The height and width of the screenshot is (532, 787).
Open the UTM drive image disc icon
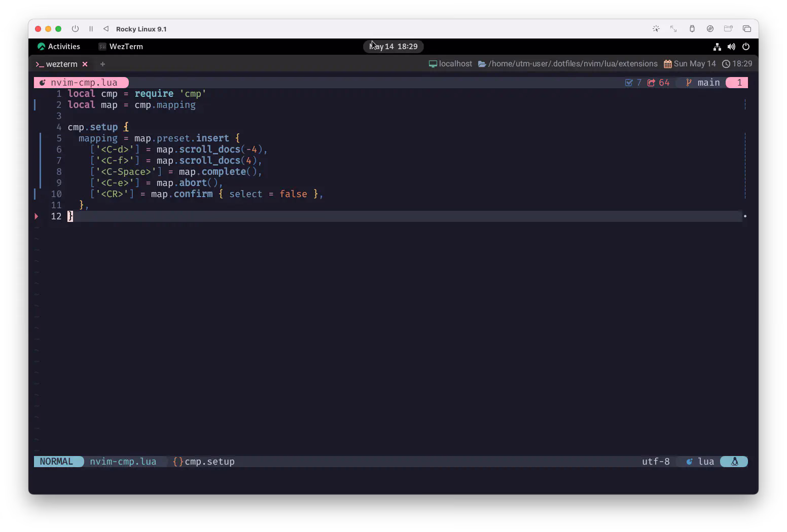pyautogui.click(x=710, y=29)
